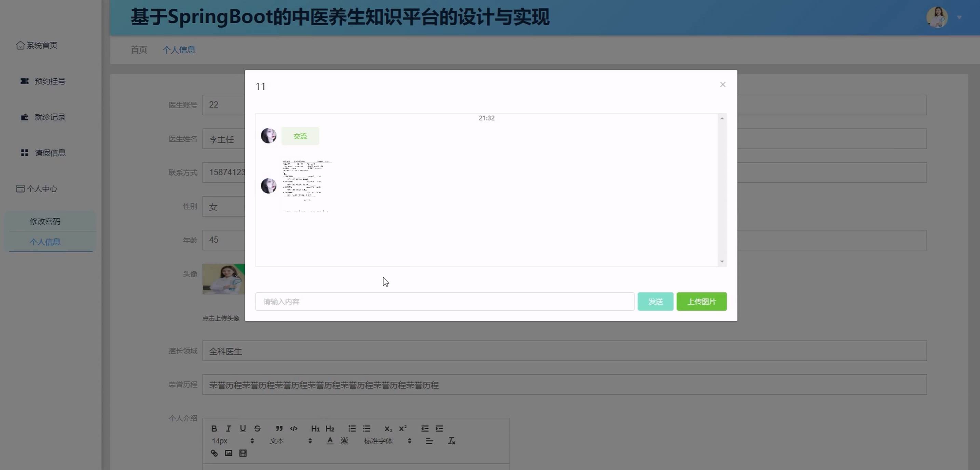Image resolution: width=980 pixels, height=470 pixels.
Task: Expand the user avatar dropdown arrow
Action: coord(959,17)
